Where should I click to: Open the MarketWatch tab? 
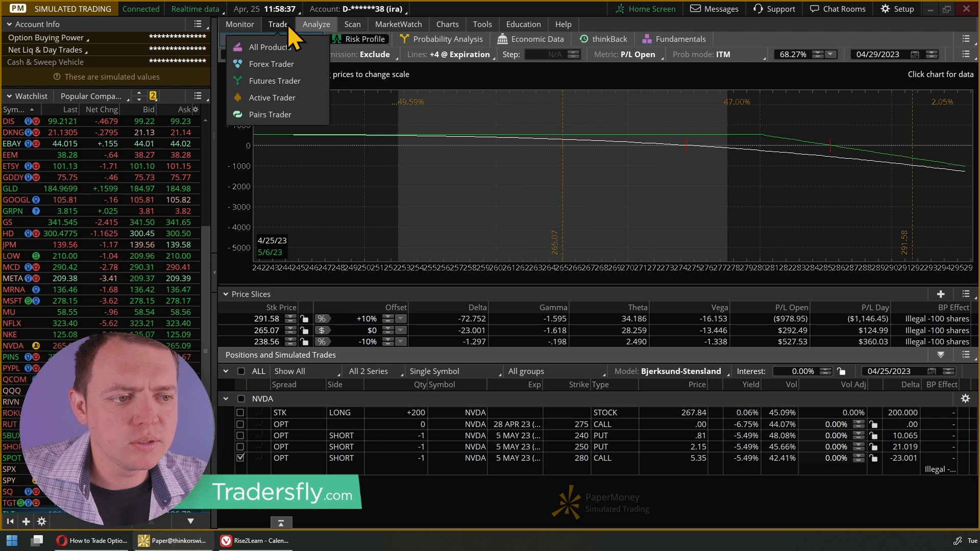[x=398, y=24]
